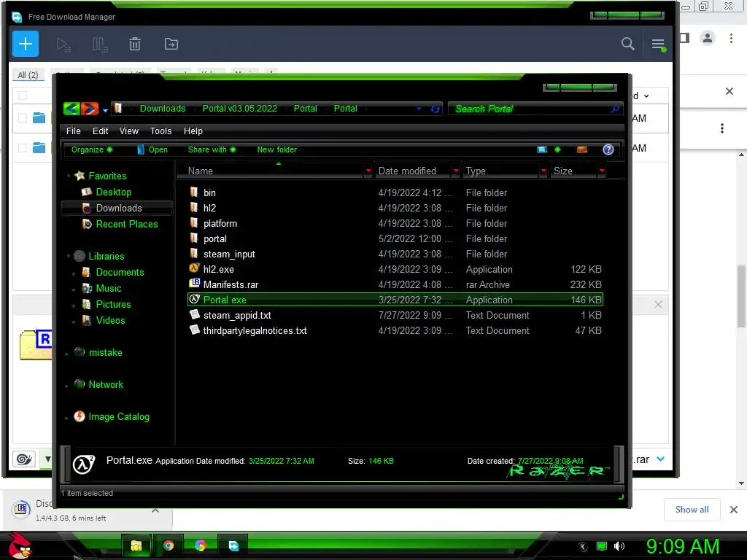Viewport: 747px width, 560px height.
Task: Click the add download plus button
Action: click(26, 44)
